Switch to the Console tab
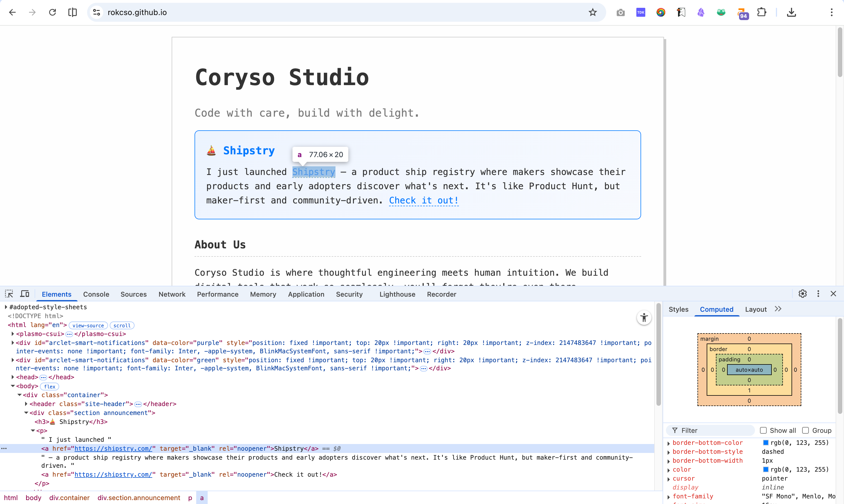The width and height of the screenshot is (844, 504). tap(96, 294)
